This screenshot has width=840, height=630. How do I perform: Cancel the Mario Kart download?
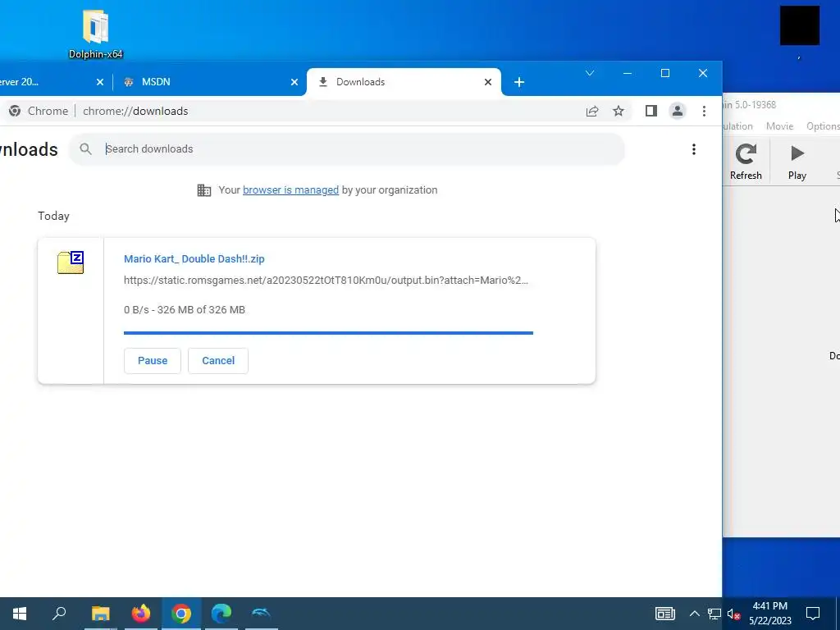click(218, 361)
